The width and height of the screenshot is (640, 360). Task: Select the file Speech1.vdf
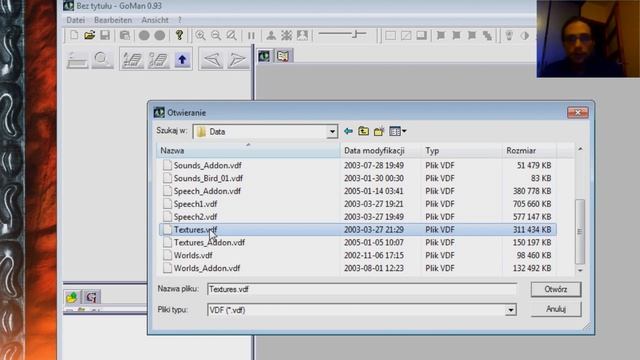click(x=195, y=204)
